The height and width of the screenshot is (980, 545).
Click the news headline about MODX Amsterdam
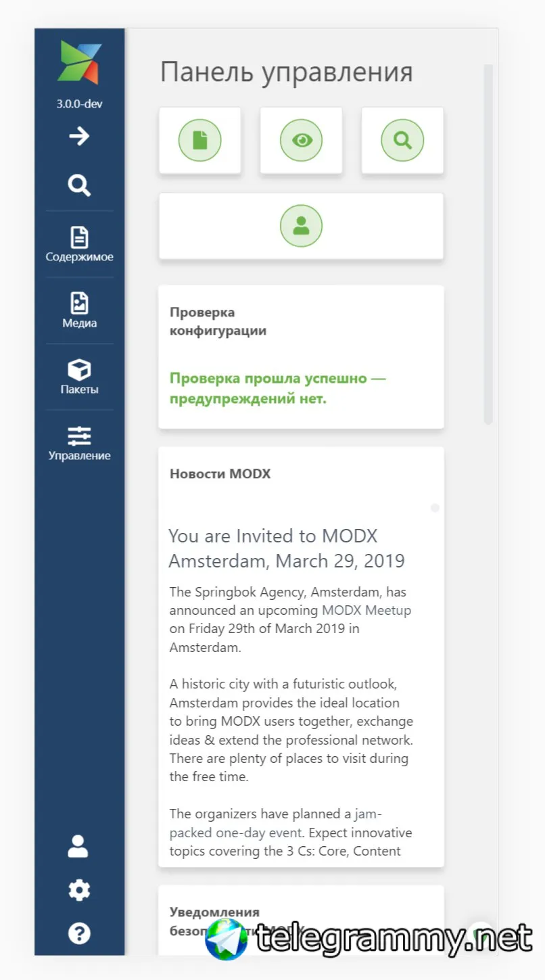tap(286, 549)
